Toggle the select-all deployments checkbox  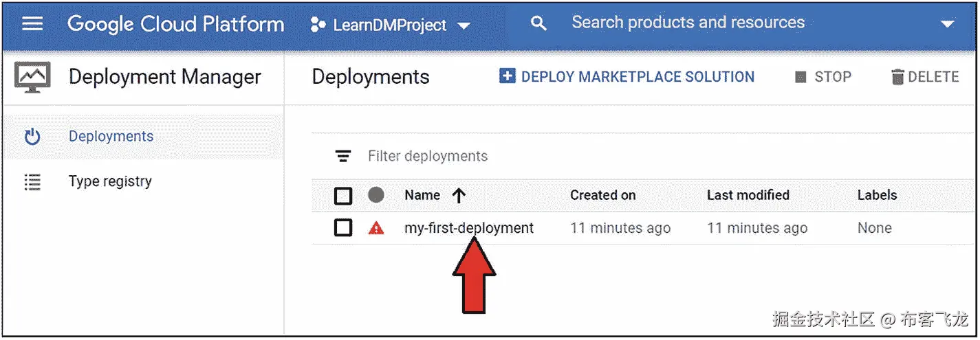pos(343,196)
